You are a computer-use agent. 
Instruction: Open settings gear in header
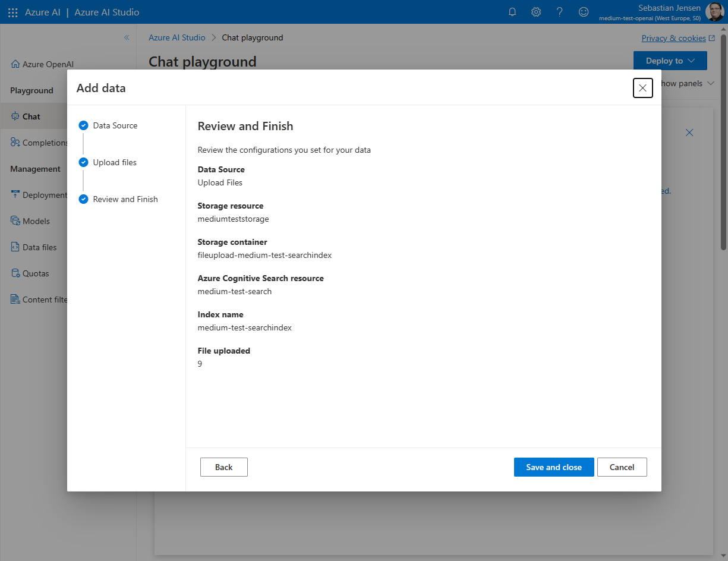pos(536,12)
